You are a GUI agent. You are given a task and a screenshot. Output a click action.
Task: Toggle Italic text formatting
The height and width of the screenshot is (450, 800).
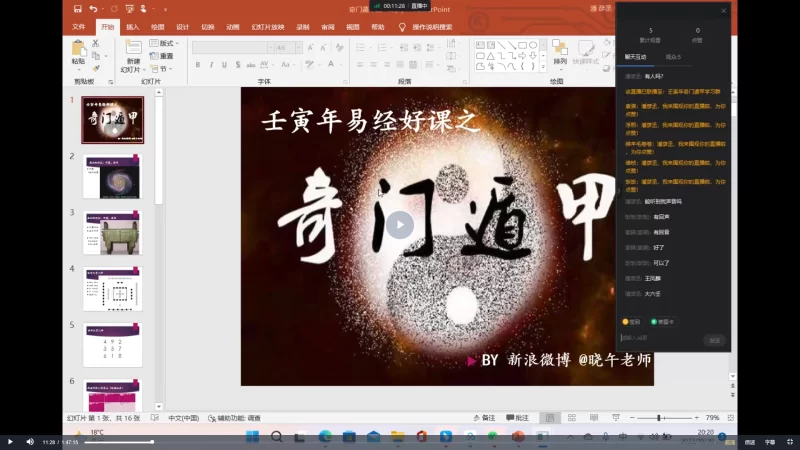(x=211, y=65)
